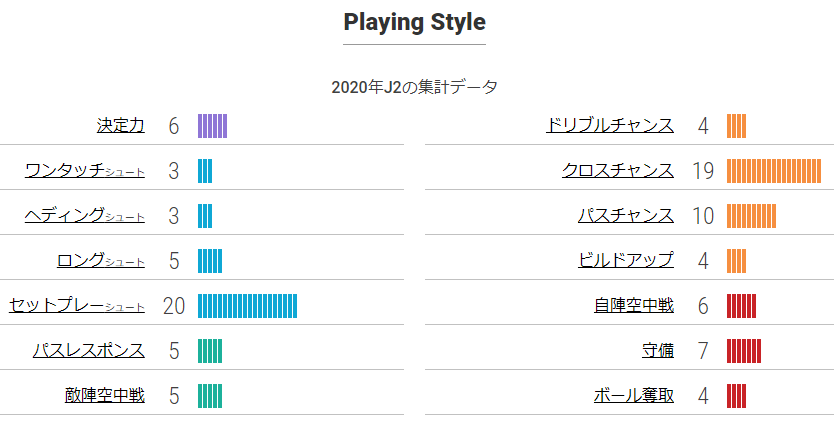Click the blue セットプレー bar graph

coord(247,306)
